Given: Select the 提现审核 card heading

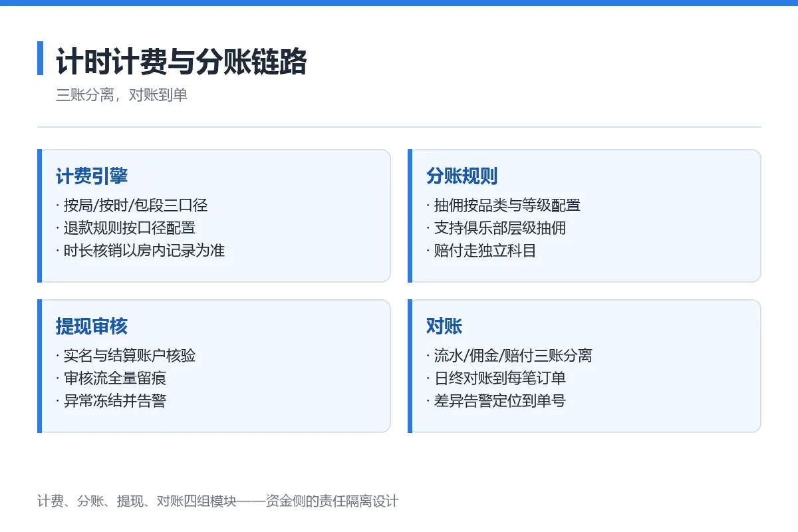Looking at the screenshot, I should (92, 327).
